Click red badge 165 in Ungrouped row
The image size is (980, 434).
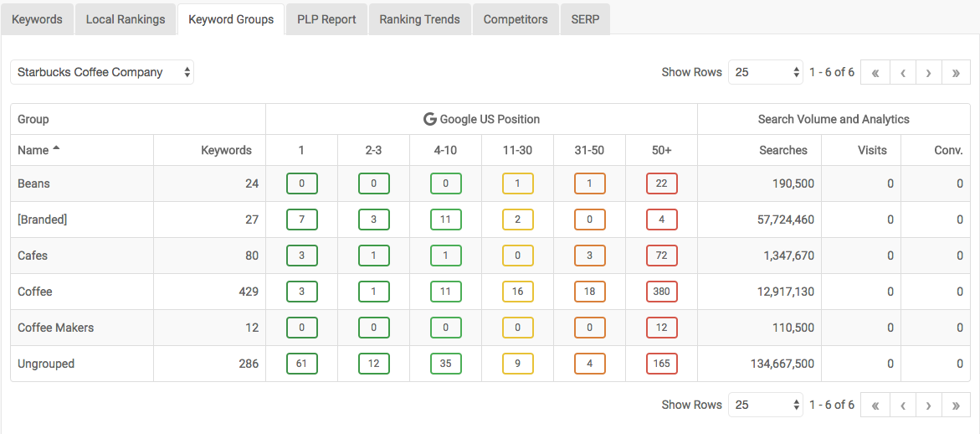pos(662,364)
